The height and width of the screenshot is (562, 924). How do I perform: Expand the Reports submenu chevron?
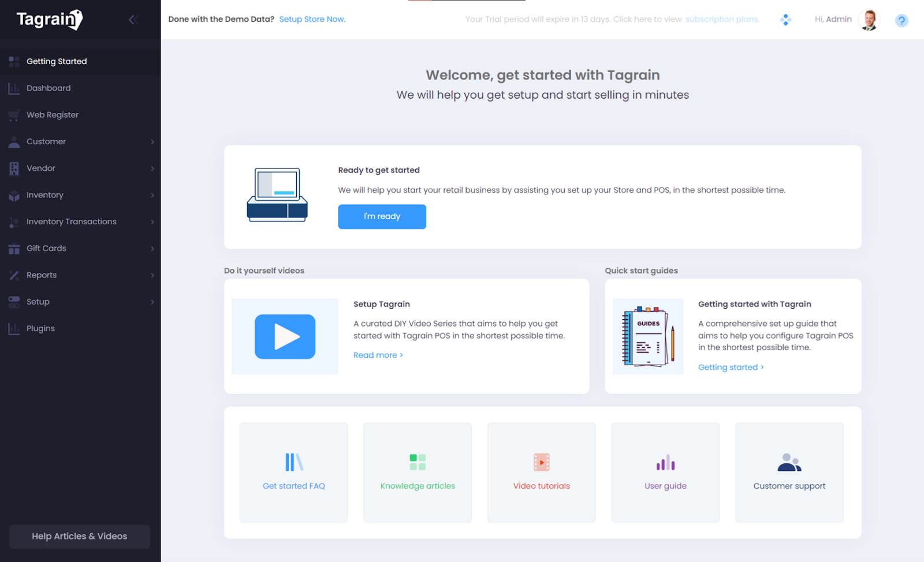(152, 275)
